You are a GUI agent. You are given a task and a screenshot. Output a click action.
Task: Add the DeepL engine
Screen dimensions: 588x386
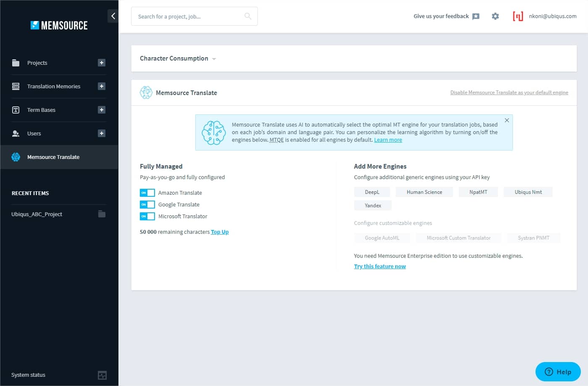pos(372,192)
